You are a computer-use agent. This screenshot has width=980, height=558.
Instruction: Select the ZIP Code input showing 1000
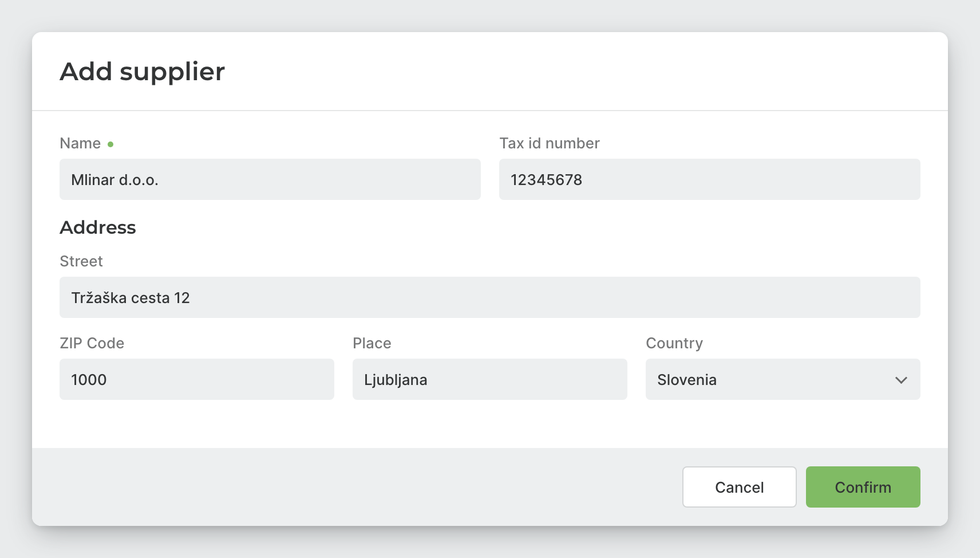click(x=197, y=379)
